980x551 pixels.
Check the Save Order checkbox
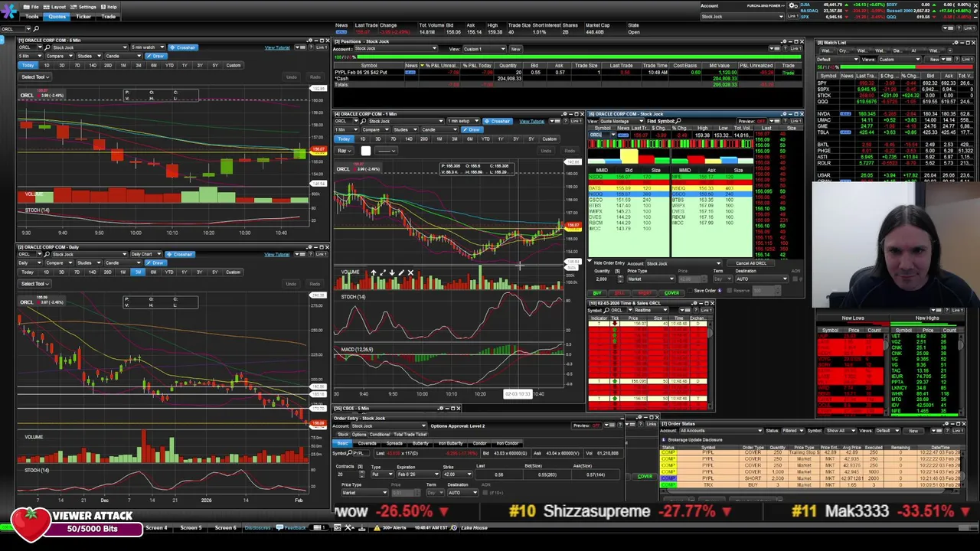coord(691,291)
